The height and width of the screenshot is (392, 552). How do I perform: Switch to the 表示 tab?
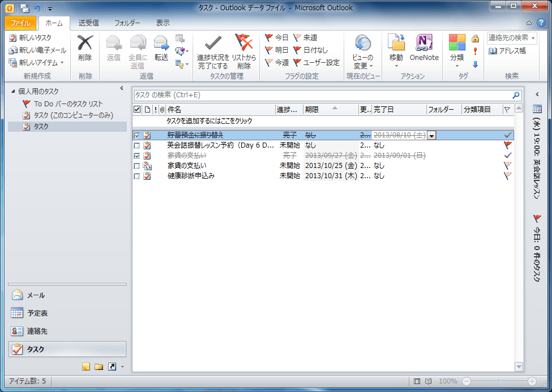(162, 23)
